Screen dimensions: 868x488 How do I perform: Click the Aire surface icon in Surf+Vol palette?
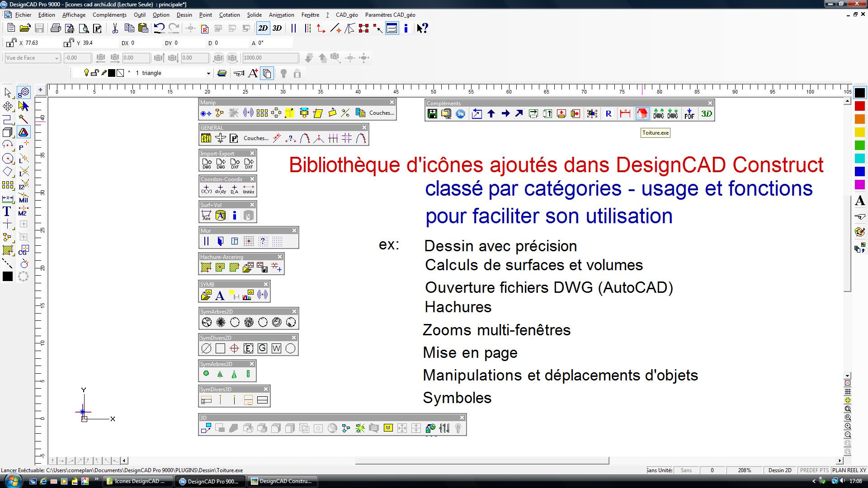tap(206, 216)
